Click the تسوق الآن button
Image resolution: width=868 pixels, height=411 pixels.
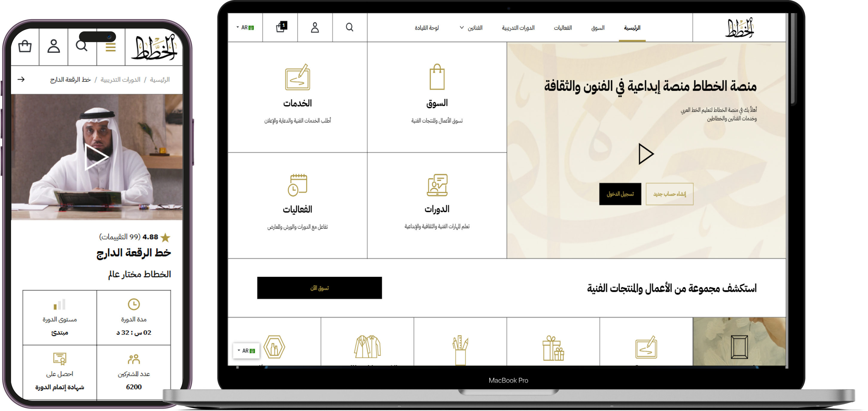[319, 288]
